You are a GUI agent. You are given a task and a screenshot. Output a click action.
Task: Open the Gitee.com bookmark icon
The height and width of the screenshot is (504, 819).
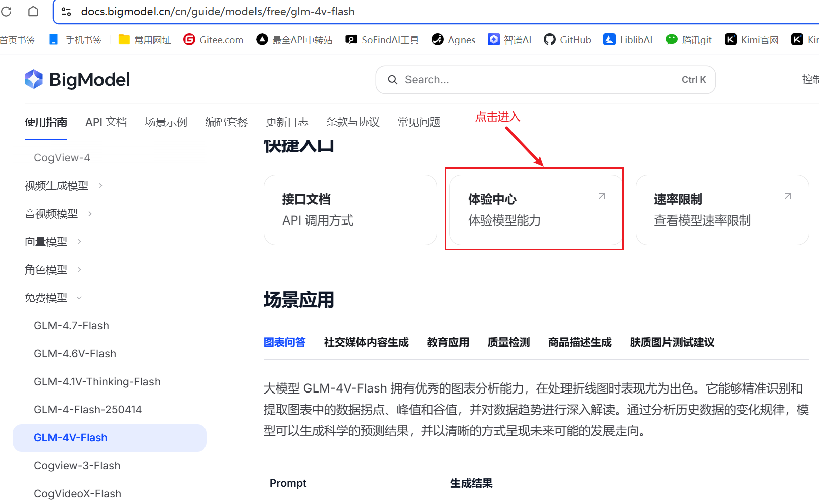point(189,39)
